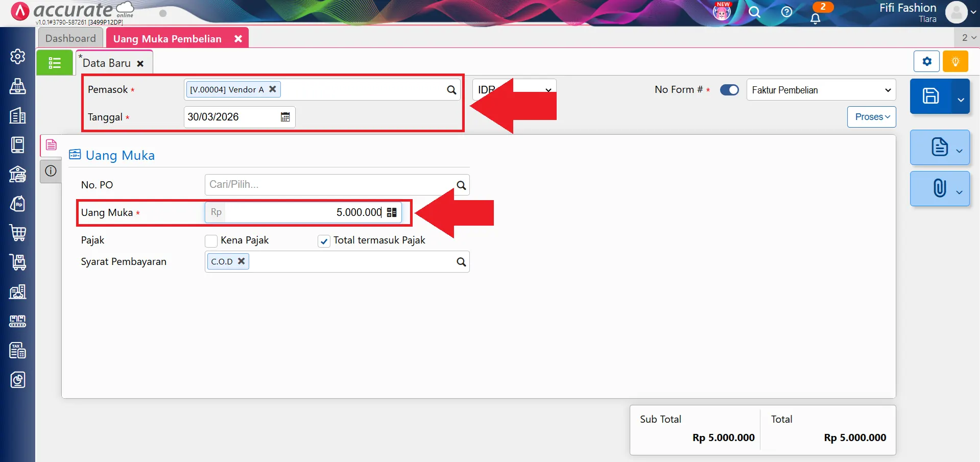Click the orange lightbulb tips icon
This screenshot has height=462, width=980.
point(955,62)
